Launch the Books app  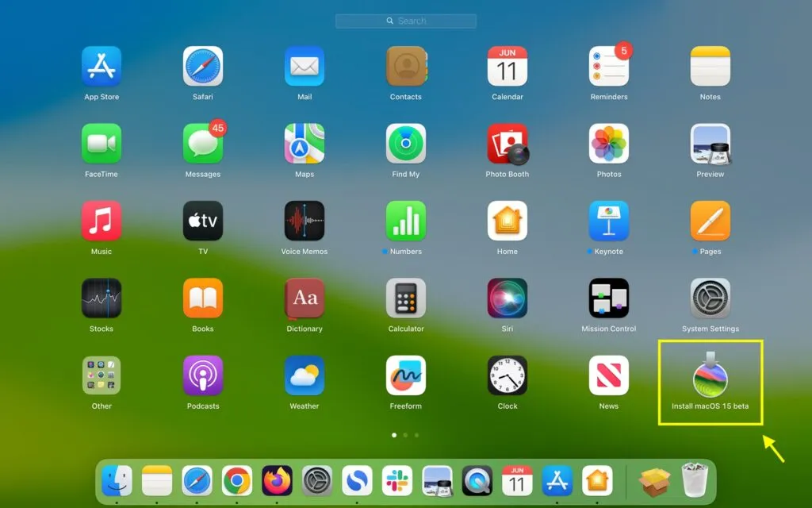coord(203,298)
